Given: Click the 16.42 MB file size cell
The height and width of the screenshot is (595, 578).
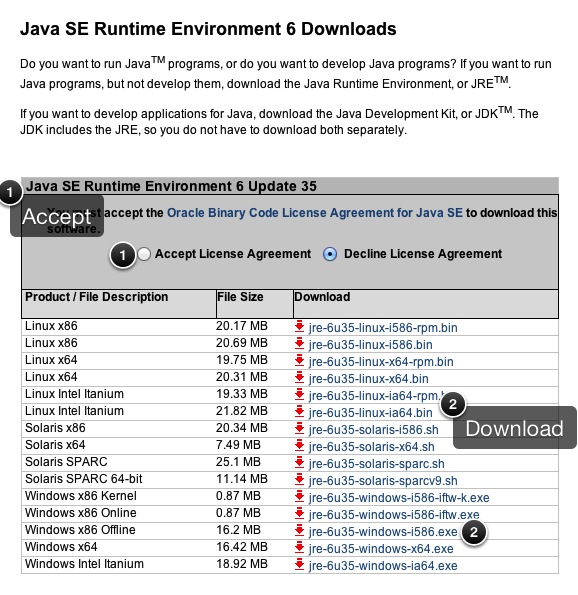Looking at the screenshot, I should coord(242,547).
